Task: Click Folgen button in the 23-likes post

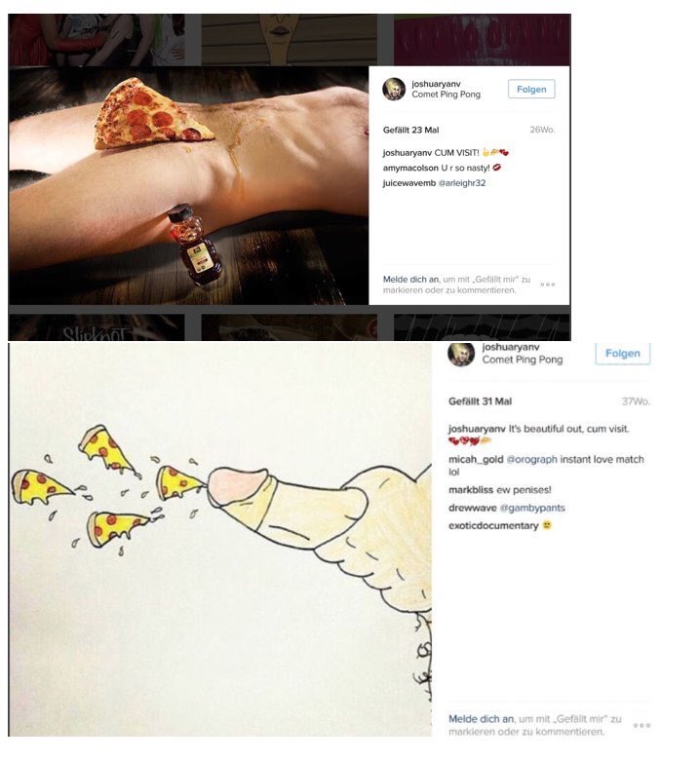Action: point(531,89)
